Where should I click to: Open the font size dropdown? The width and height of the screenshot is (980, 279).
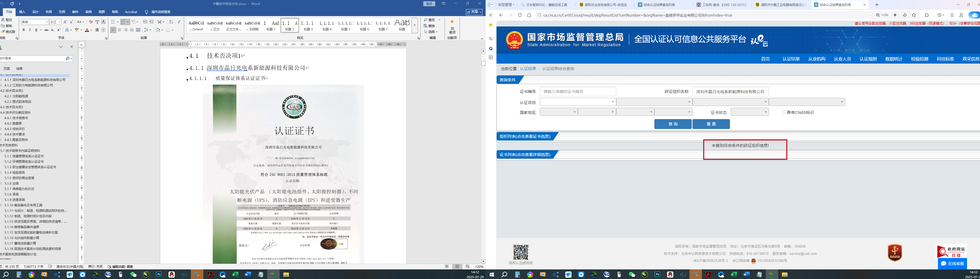(x=60, y=22)
